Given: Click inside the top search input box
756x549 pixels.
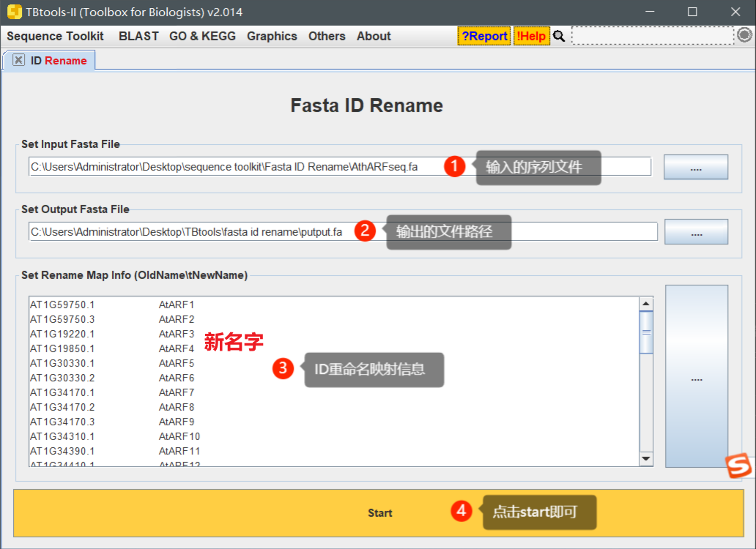Looking at the screenshot, I should (653, 36).
